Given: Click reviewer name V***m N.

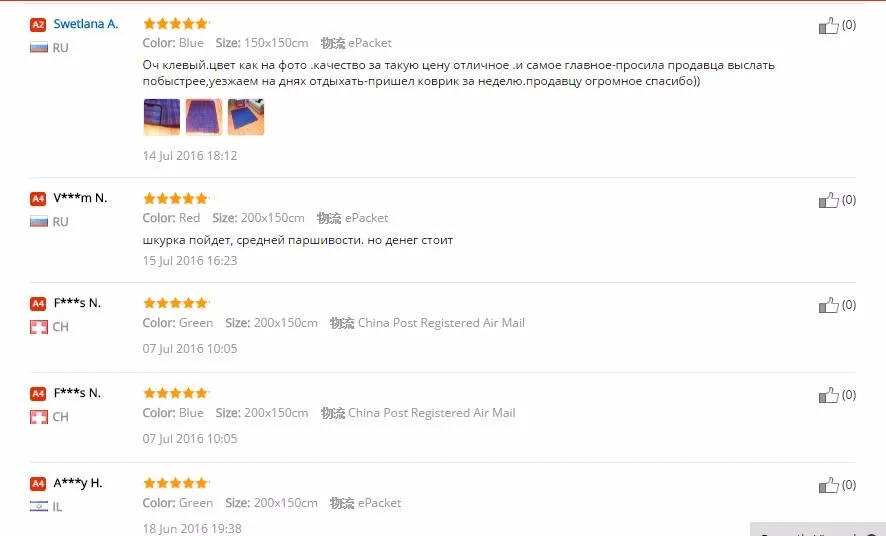Looking at the screenshot, I should [80, 198].
